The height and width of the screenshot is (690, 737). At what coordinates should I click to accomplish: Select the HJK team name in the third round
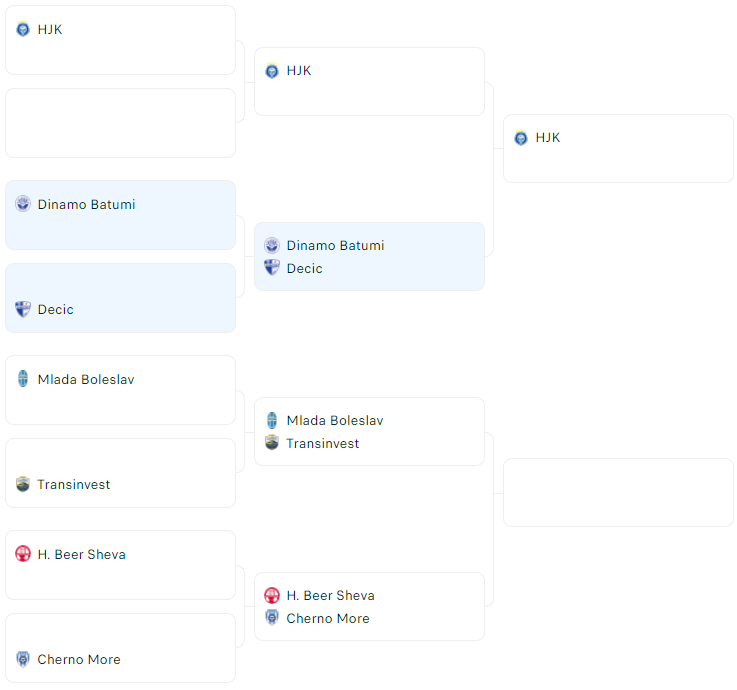click(548, 138)
